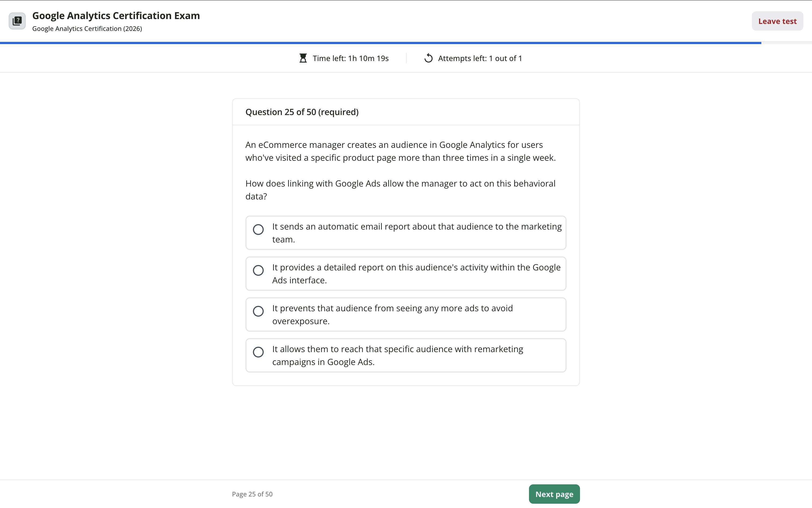Click the answer text about automatic email report

coord(417,233)
